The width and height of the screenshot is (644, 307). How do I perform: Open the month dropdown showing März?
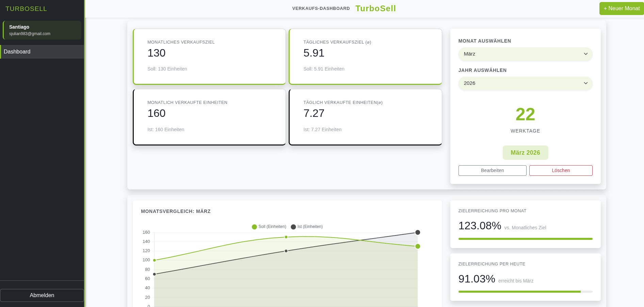click(525, 54)
